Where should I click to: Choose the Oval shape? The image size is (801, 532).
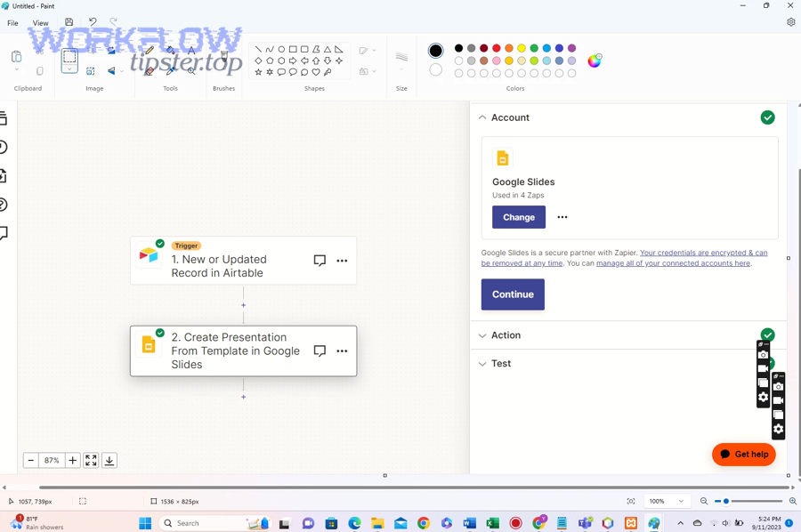coord(281,50)
